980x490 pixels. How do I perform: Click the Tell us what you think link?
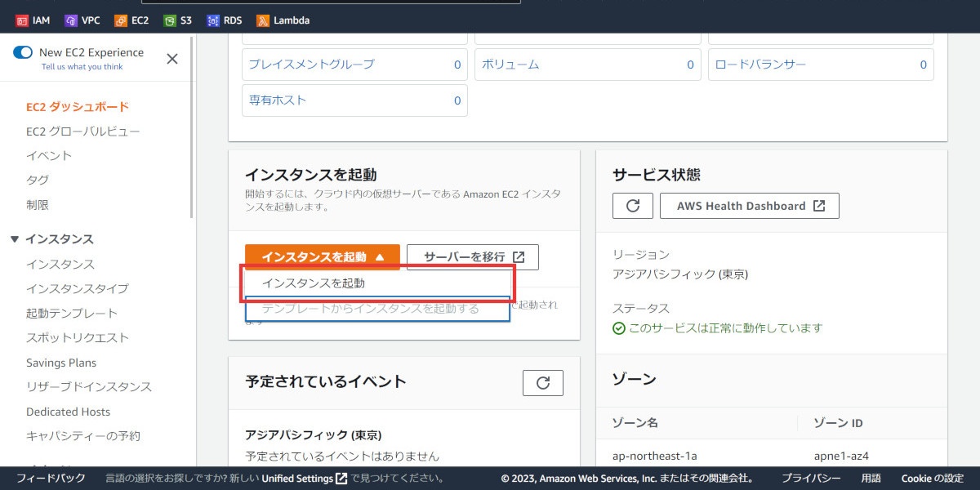(x=82, y=67)
